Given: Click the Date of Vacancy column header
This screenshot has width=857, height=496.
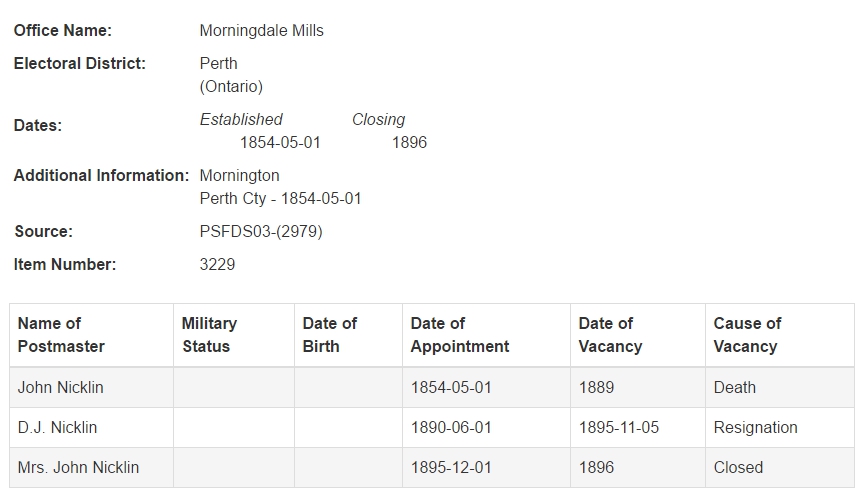Looking at the screenshot, I should 638,335.
